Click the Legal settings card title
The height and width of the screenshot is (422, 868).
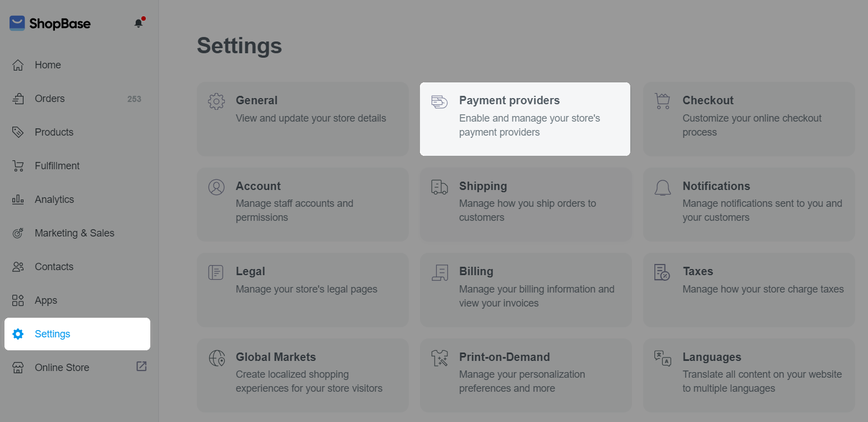[x=250, y=271]
